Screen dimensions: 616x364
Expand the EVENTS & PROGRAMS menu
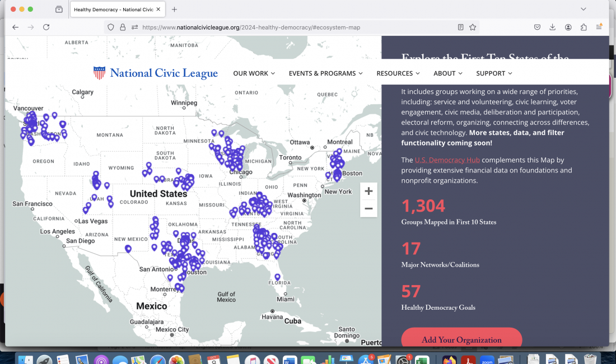(326, 73)
